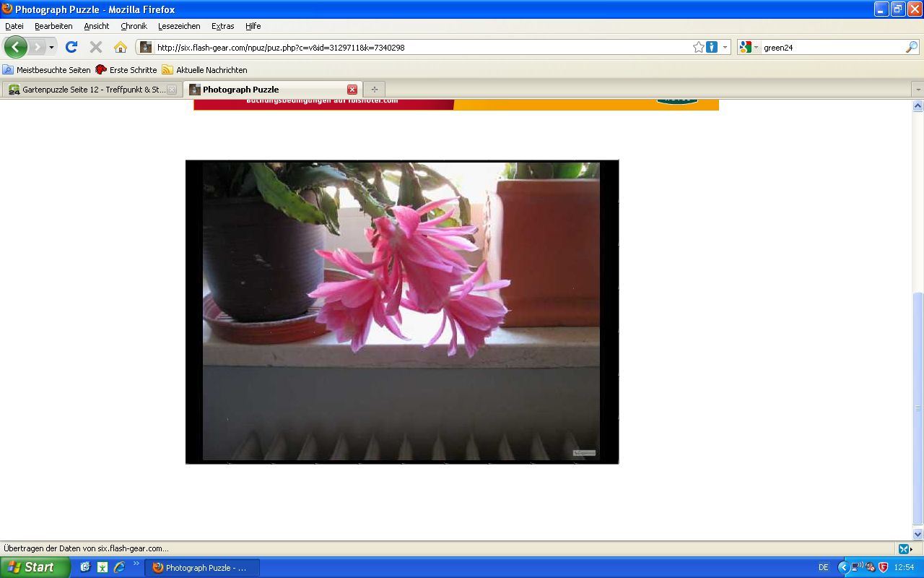
Task: Open a new tab with the plus button
Action: (374, 90)
